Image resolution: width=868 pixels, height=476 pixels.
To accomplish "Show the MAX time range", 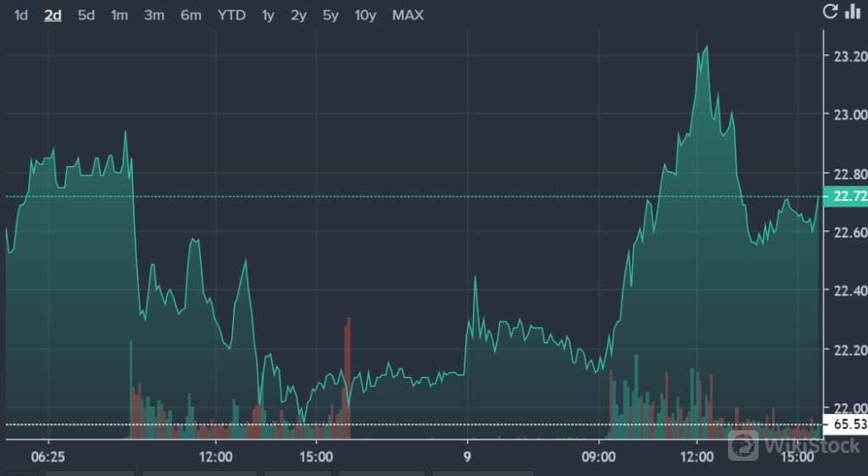I will click(408, 15).
